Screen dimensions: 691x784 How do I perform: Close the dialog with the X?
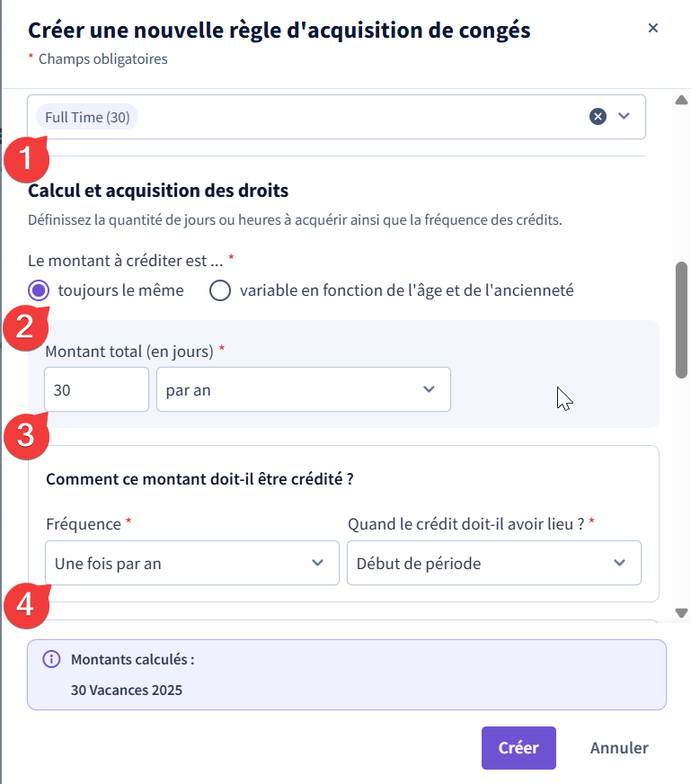(652, 28)
